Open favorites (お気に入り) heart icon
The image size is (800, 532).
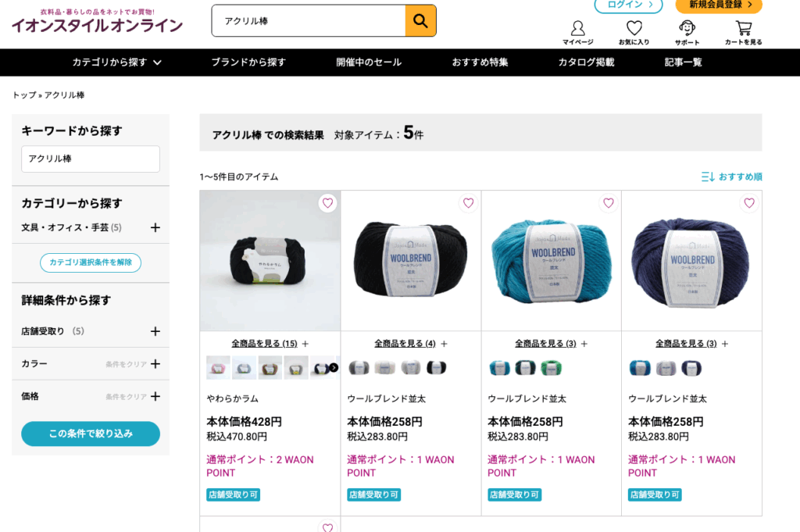click(x=634, y=33)
